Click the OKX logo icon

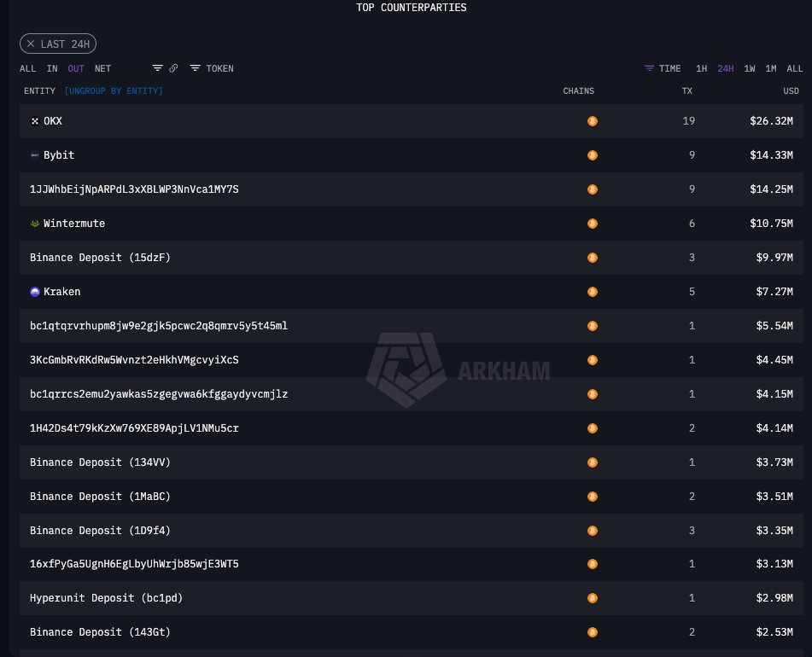(35, 121)
